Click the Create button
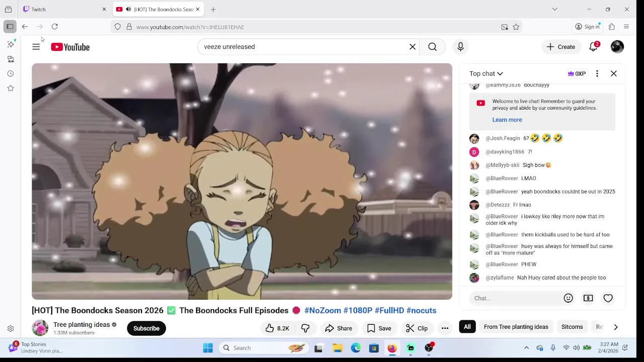This screenshot has width=644, height=362. pos(561,47)
